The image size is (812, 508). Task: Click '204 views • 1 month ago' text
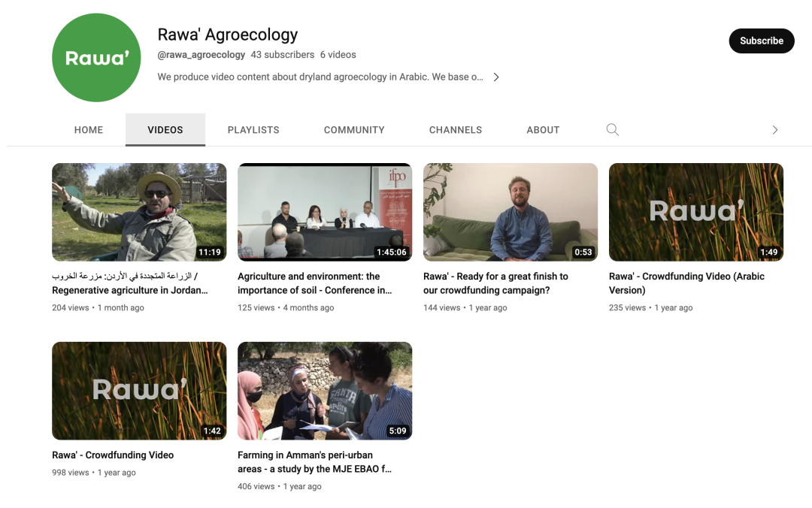98,307
